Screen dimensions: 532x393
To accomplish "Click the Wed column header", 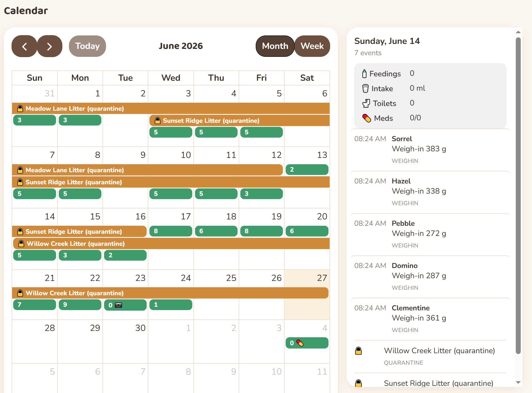I will [171, 78].
